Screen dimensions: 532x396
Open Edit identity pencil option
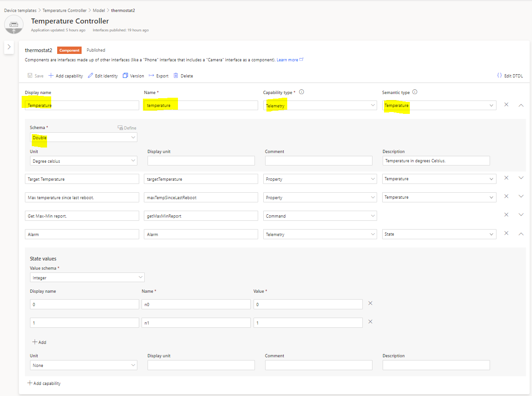click(x=103, y=76)
